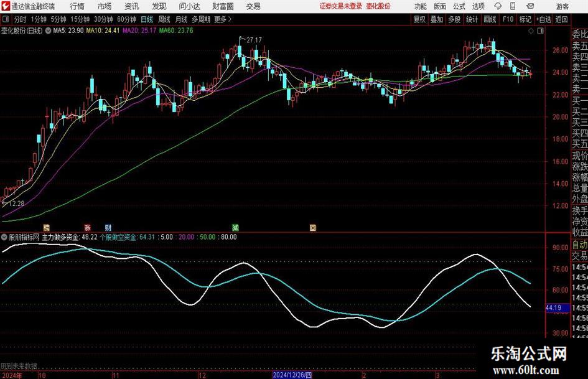Viewport: 588px width, 379px height.
Task: Switch to the 30分钟 period tab
Action: 103,19
